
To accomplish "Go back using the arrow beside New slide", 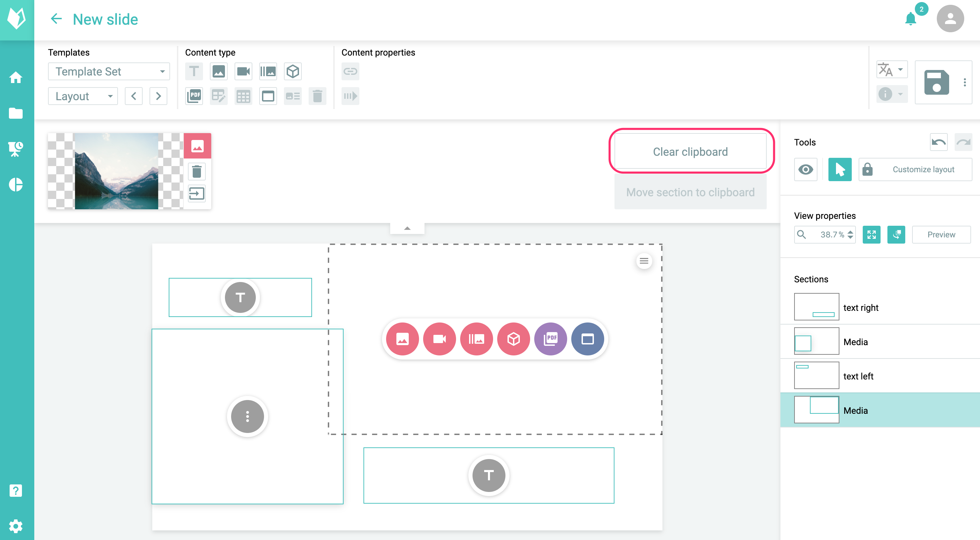I will pyautogui.click(x=56, y=19).
